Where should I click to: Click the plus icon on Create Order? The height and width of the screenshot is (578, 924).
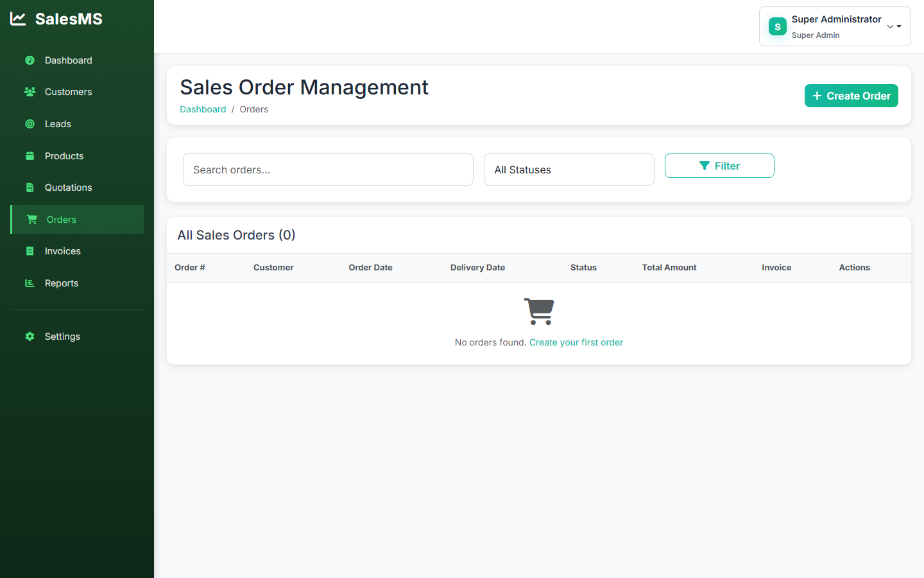[x=817, y=96]
